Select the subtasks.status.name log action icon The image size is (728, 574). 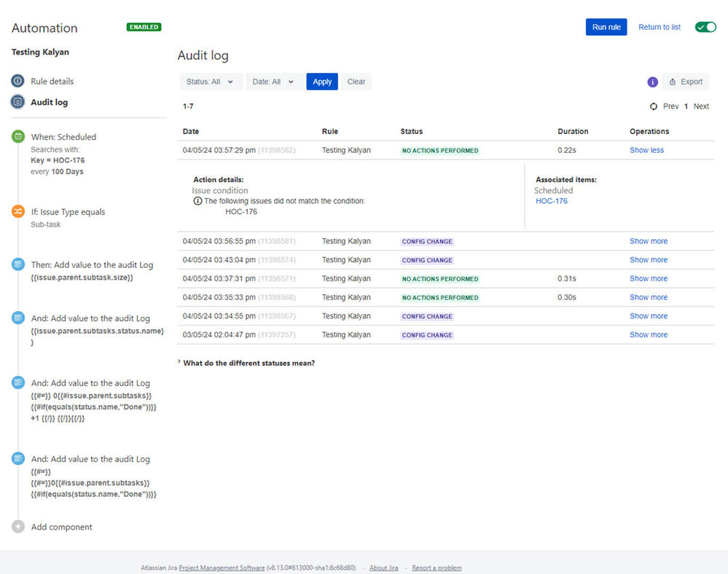tap(18, 318)
